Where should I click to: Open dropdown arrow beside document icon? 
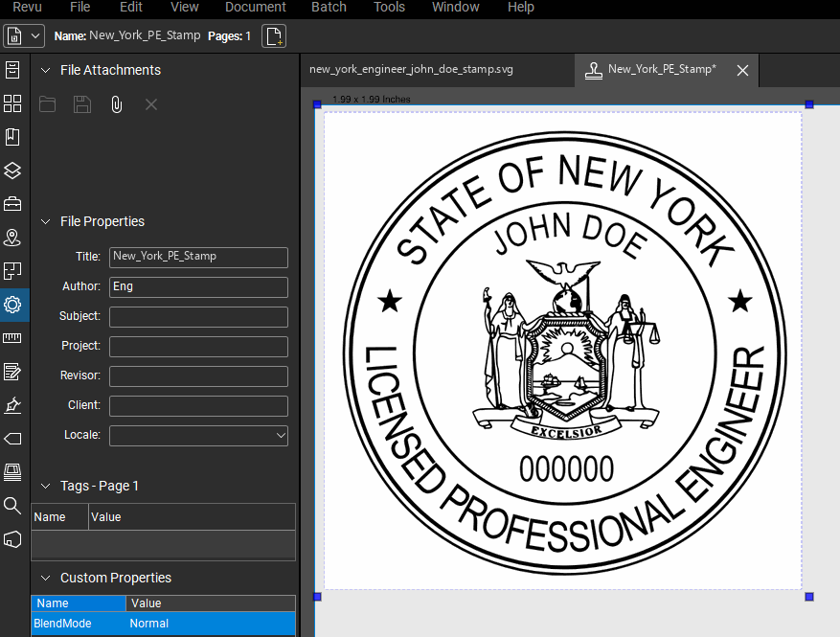[x=35, y=36]
